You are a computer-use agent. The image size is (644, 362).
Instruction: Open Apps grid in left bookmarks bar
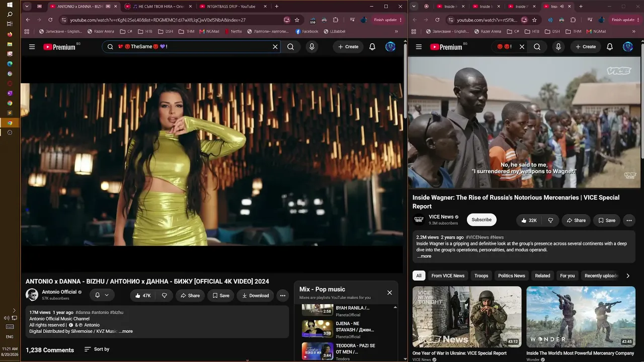pos(27,31)
